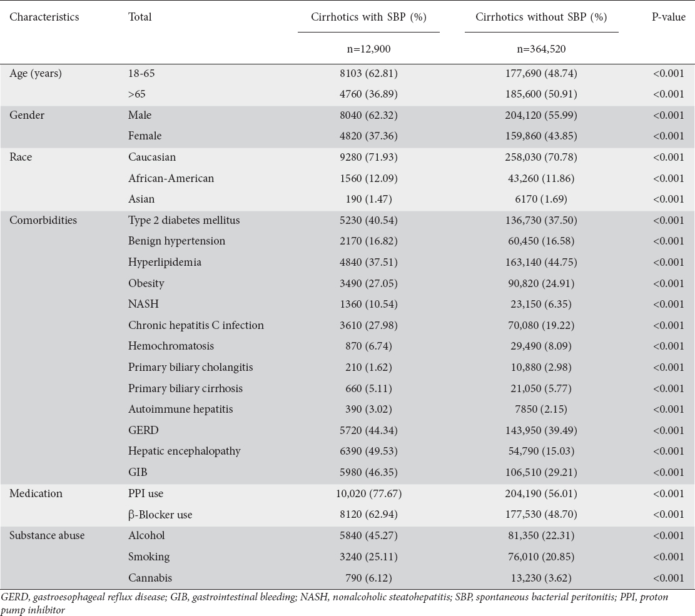Click the Chronic hepatitis C infection label
This screenshot has height=616, width=695.
click(196, 325)
